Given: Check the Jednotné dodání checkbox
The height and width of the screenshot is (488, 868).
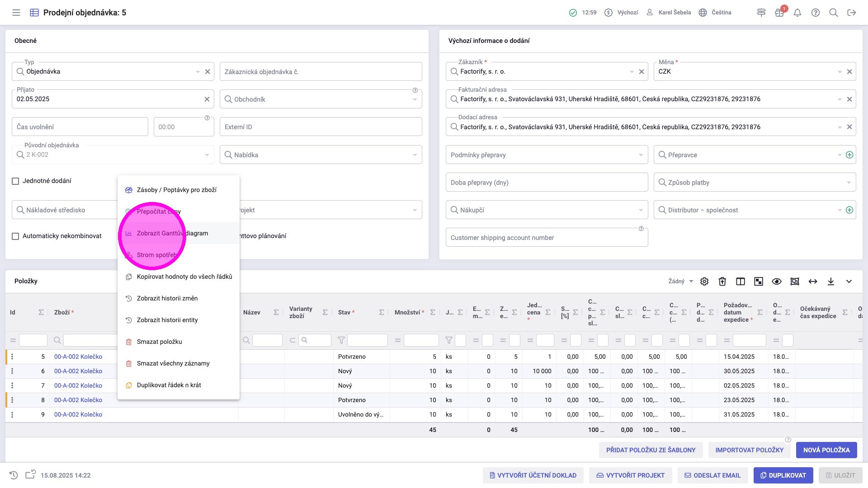Looking at the screenshot, I should pyautogui.click(x=15, y=181).
